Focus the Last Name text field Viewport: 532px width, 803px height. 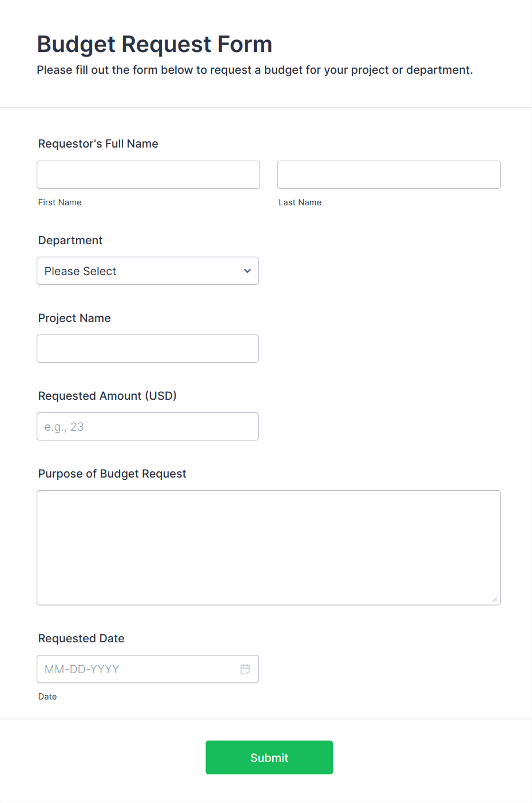(389, 174)
